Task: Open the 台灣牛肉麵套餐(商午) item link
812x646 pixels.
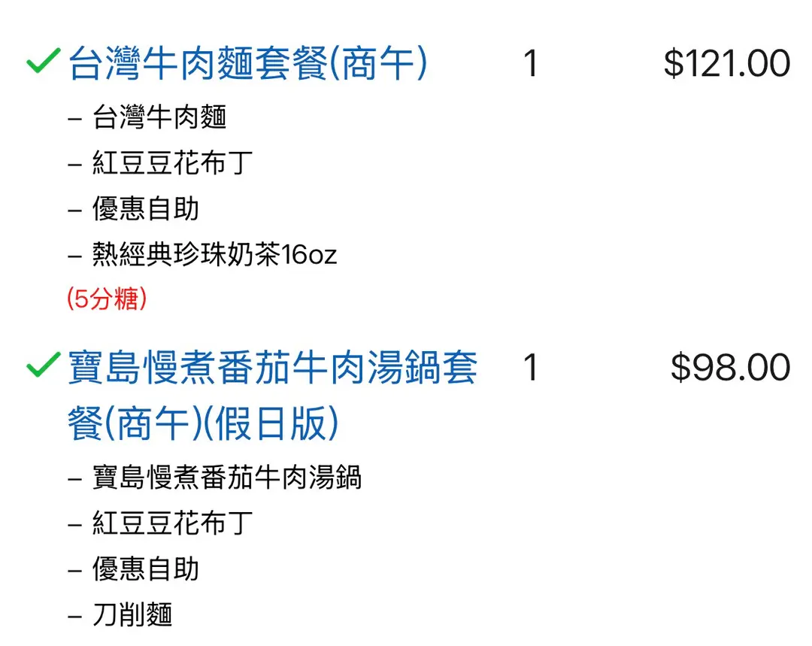Action: coord(248,63)
